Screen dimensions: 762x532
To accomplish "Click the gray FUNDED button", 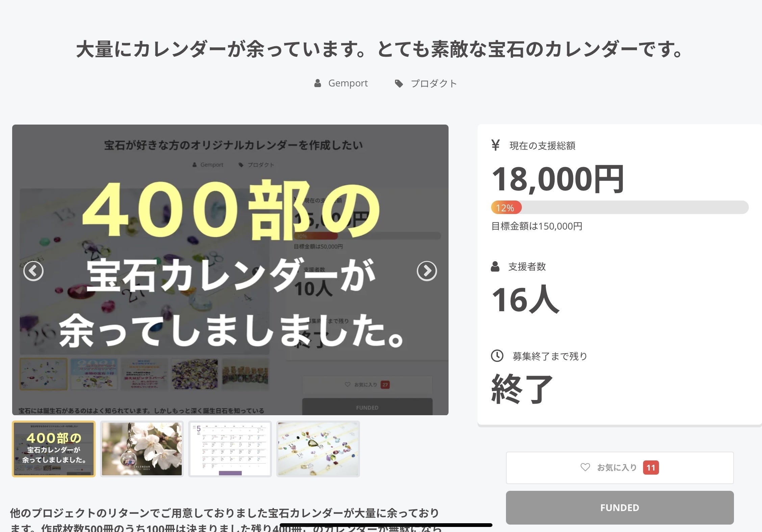I will click(x=619, y=508).
